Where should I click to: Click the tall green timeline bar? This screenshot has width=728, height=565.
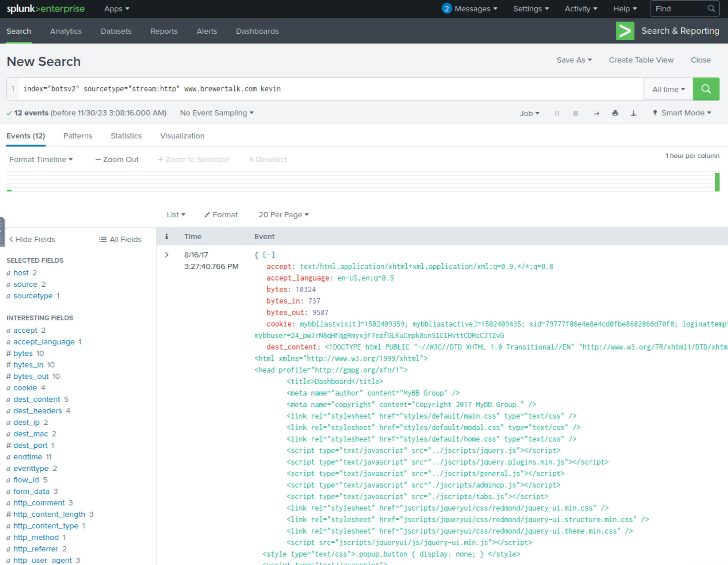pyautogui.click(x=717, y=182)
